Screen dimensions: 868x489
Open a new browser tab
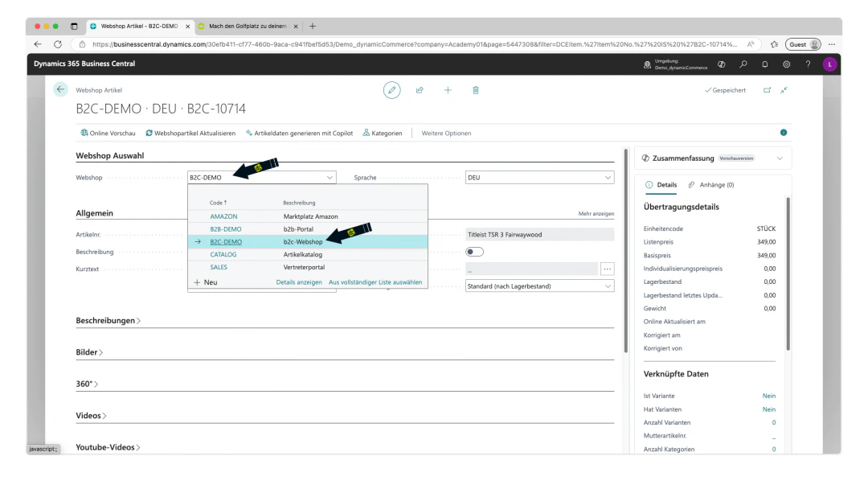pos(313,26)
